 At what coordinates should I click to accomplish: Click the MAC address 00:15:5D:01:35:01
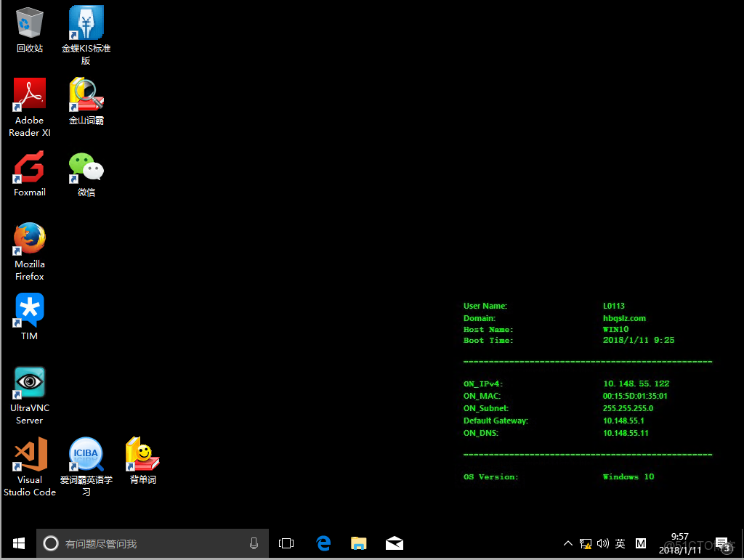tap(635, 396)
